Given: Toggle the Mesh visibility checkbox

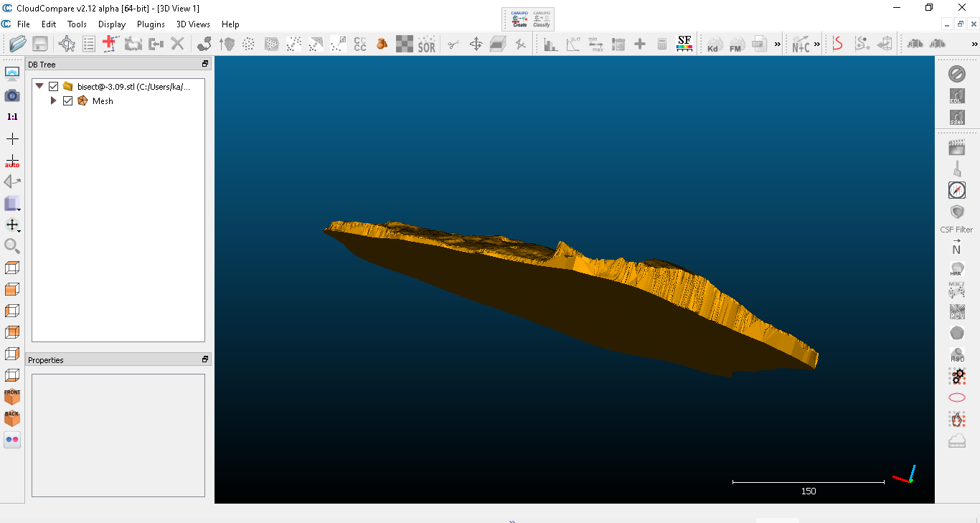Looking at the screenshot, I should (x=68, y=101).
